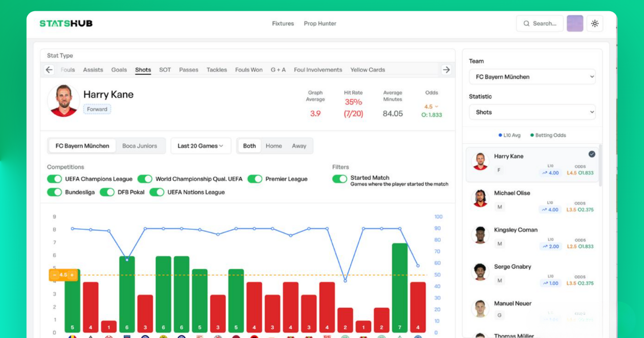Click Serge Gnabry's L10 1.00 trend badge

click(x=550, y=284)
